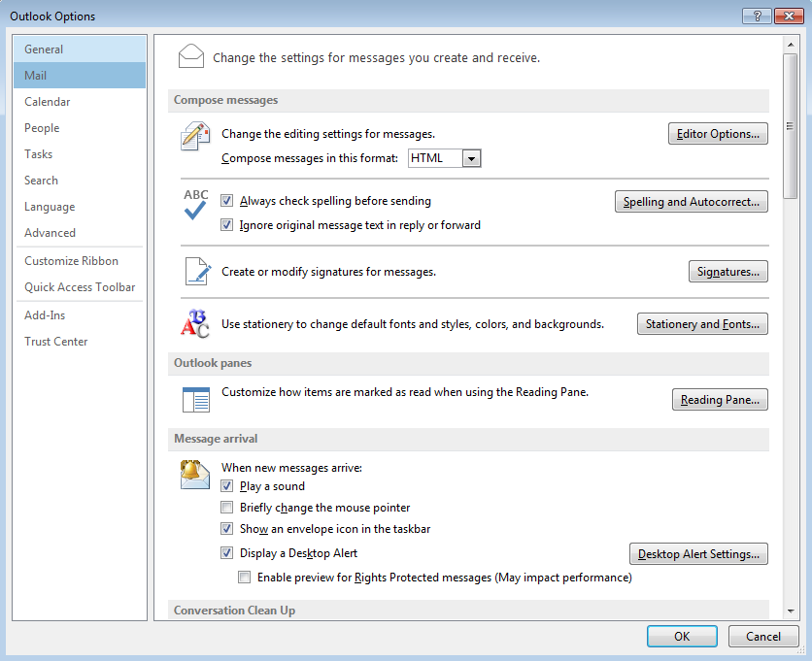Click the bell and envelope message arrival icon

coord(194,474)
